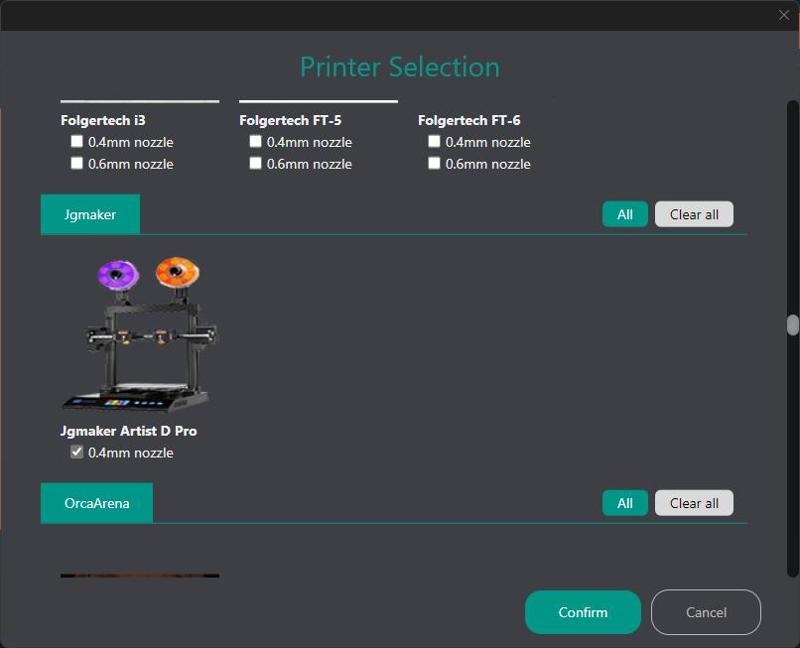Click All in the OrcaArena section
800x648 pixels.
click(624, 503)
